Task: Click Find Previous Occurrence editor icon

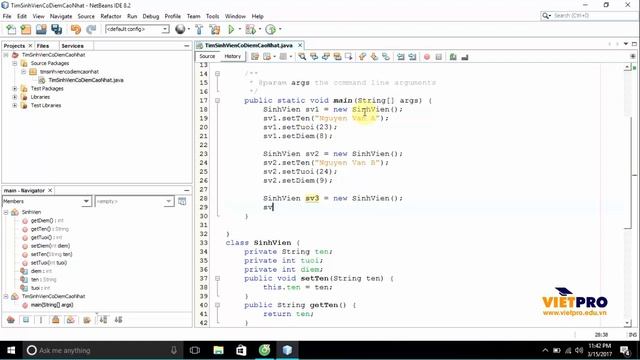Action: click(314, 57)
